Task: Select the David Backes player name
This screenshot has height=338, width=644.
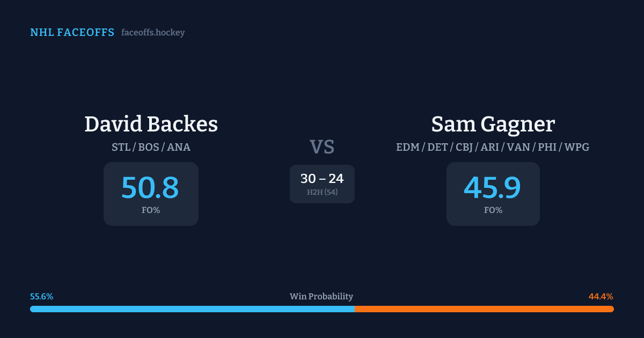Action: [151, 124]
